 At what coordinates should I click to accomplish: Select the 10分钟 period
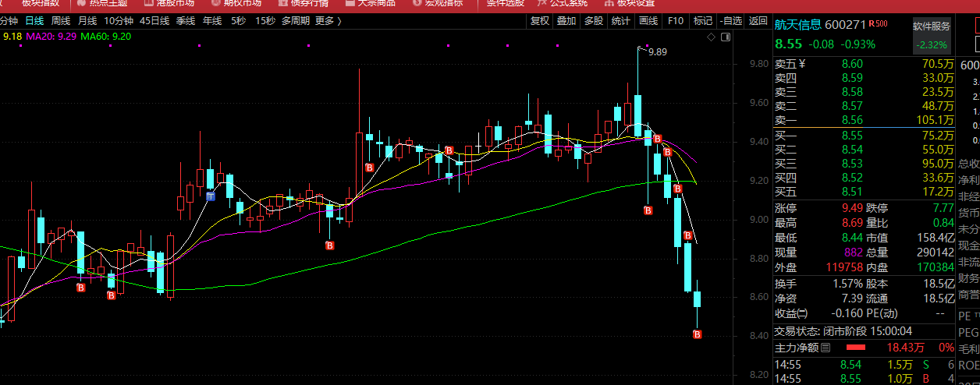(x=118, y=21)
